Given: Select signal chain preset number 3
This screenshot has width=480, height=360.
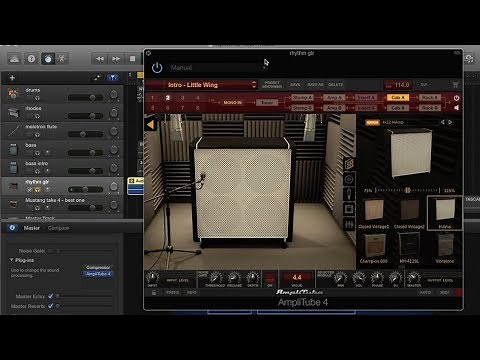Looking at the screenshot, I should 183,98.
